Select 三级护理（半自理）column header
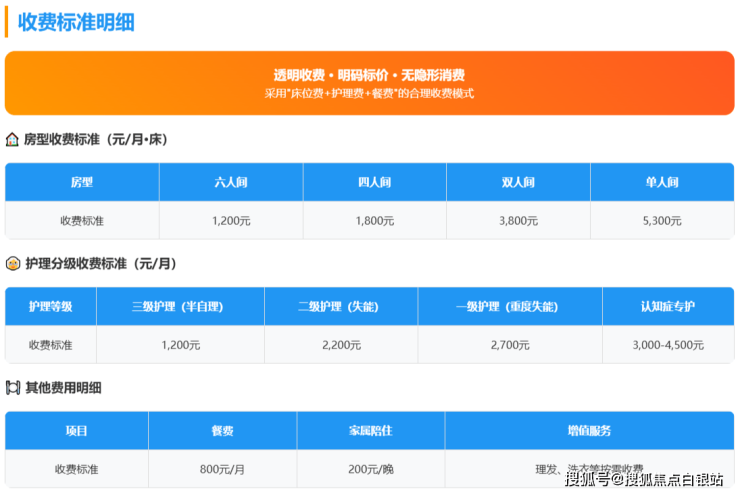Screen dimensions: 740x495 180,306
